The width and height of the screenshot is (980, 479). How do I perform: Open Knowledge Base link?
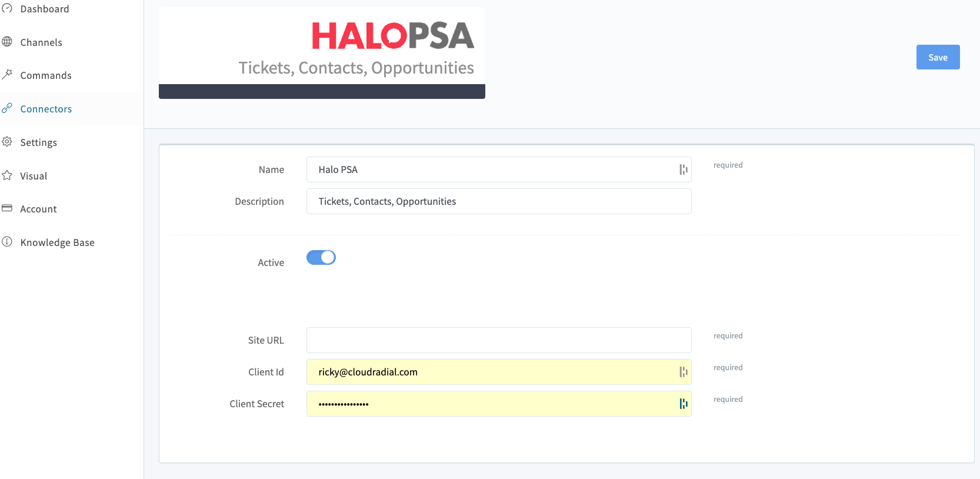pos(58,242)
